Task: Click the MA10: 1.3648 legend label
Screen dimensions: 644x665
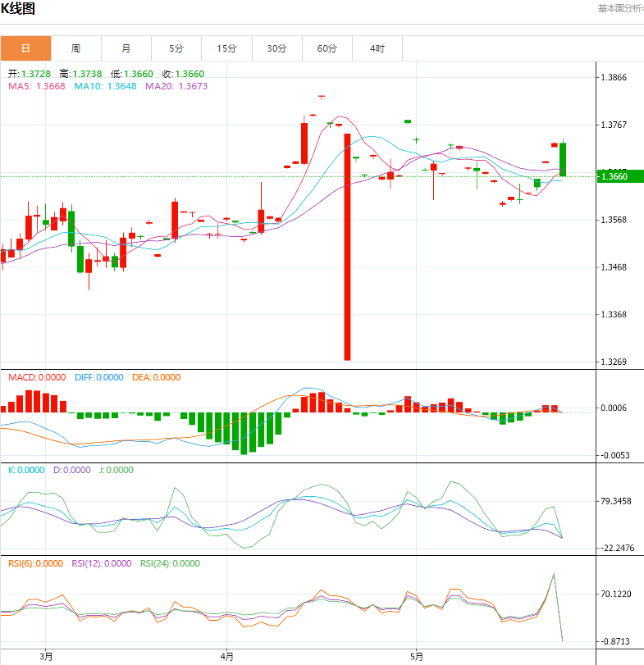Action: [x=105, y=86]
